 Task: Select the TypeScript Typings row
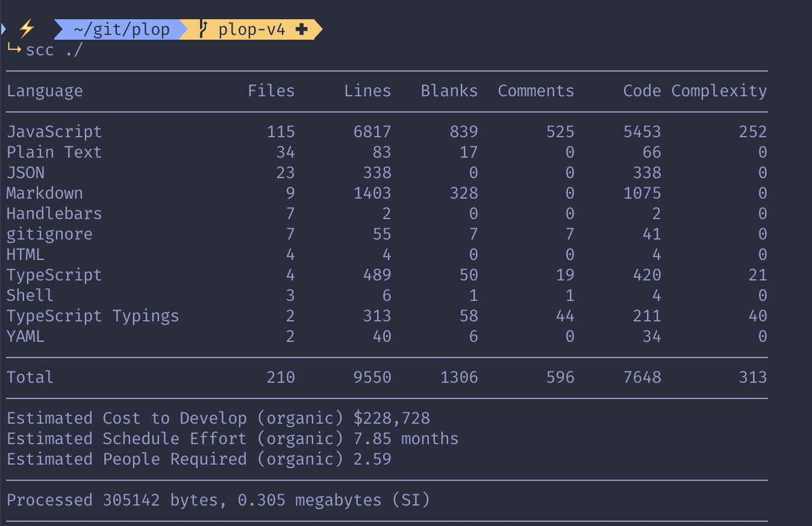click(93, 315)
